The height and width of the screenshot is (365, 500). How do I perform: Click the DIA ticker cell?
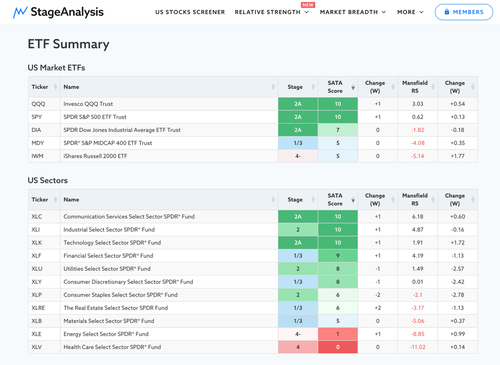[x=44, y=130]
